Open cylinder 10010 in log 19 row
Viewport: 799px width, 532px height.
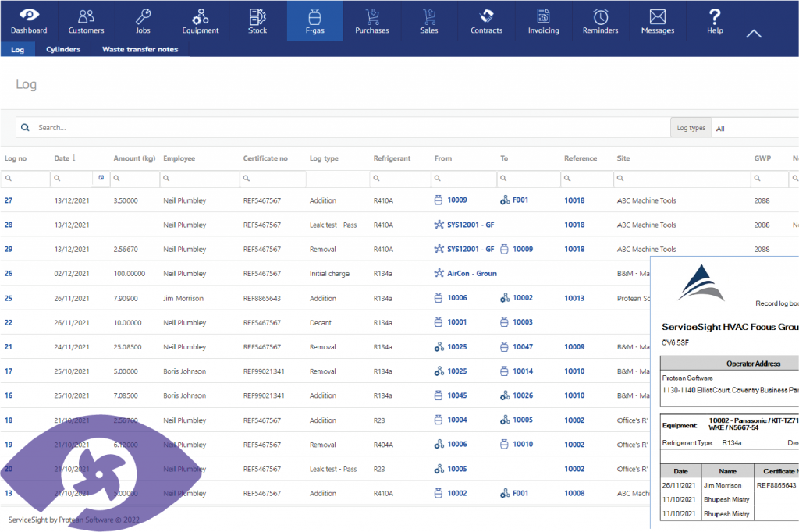(x=522, y=445)
